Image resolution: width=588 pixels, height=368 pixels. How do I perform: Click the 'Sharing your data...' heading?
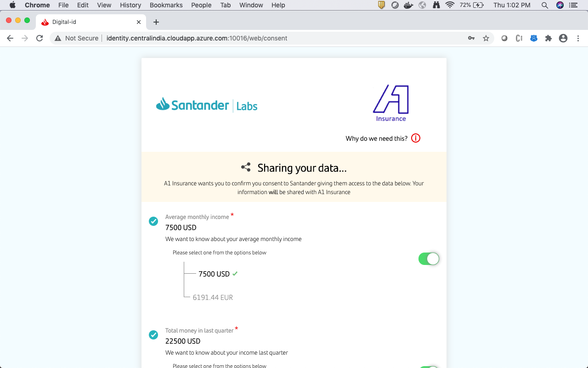point(302,168)
